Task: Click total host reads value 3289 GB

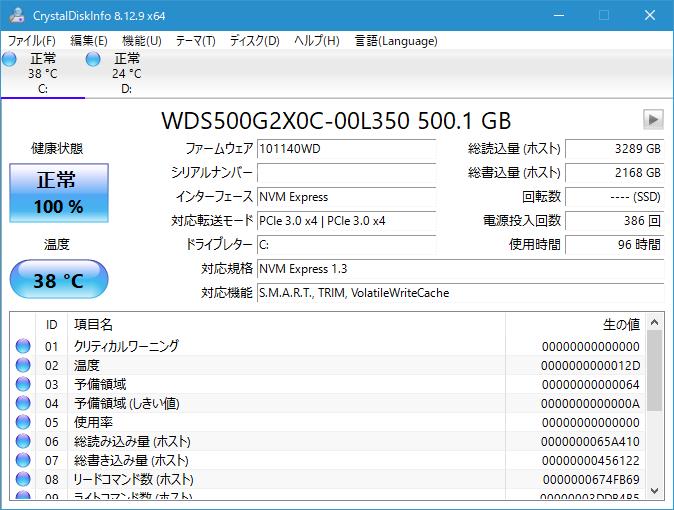Action: click(615, 149)
